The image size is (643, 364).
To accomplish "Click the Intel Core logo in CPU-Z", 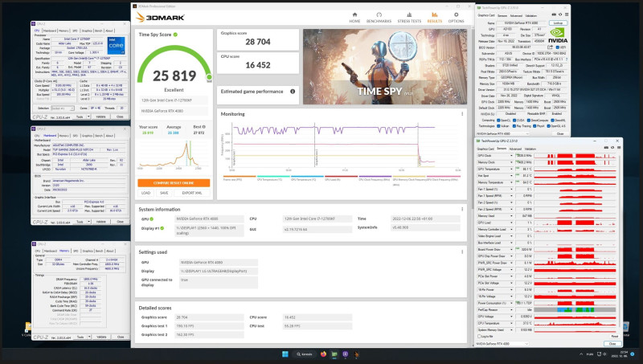I will pyautogui.click(x=116, y=46).
